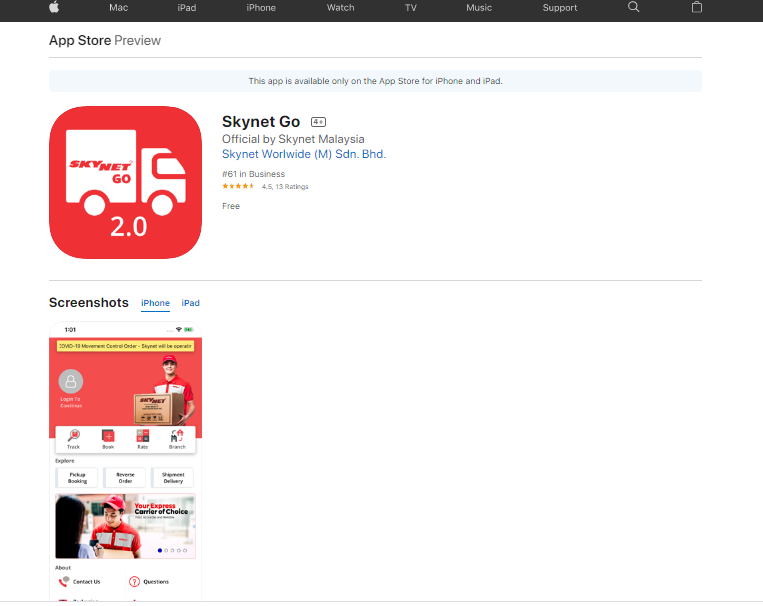Click the Skynet Go 2.0 app icon
This screenshot has height=606, width=763.
tap(125, 182)
